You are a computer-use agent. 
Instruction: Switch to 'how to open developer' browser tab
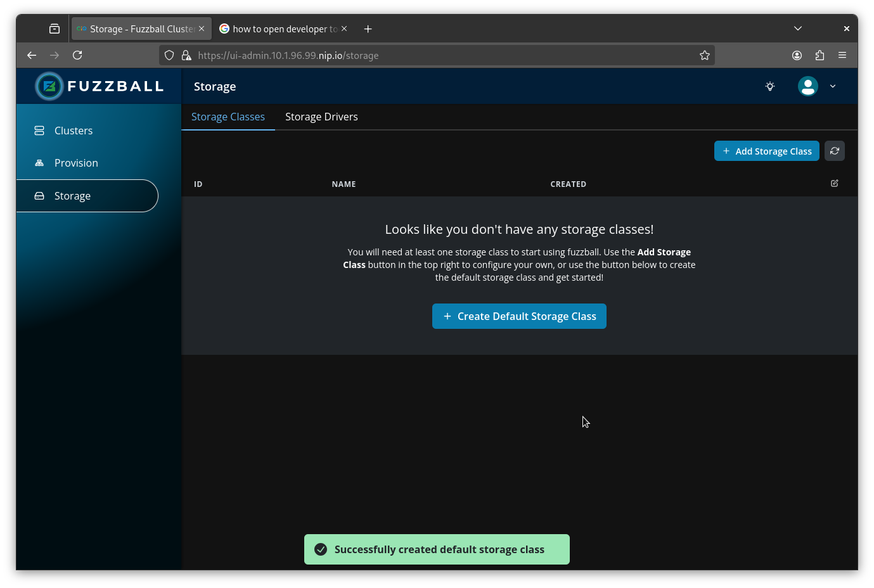coord(284,29)
